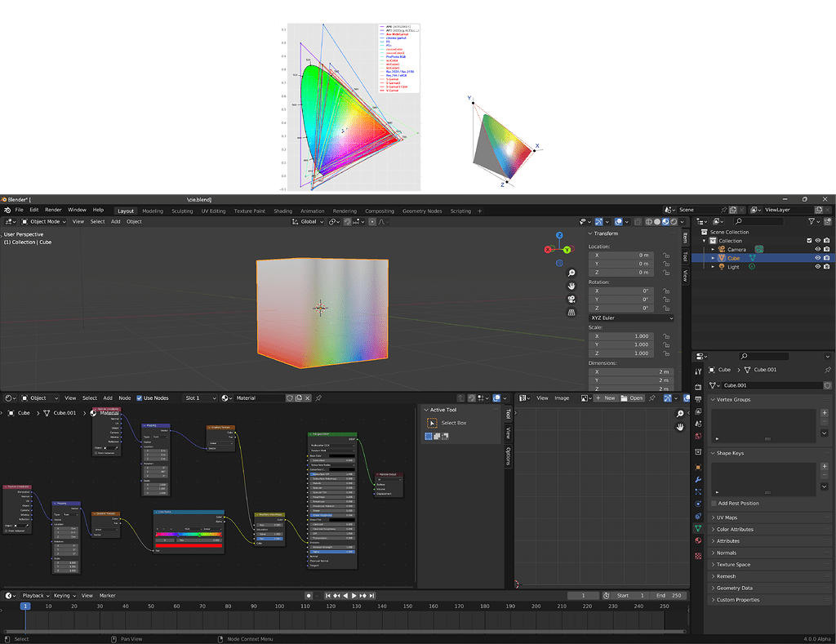This screenshot has width=836, height=644.
Task: Toggle the Use Nodes checkbox
Action: tap(139, 398)
